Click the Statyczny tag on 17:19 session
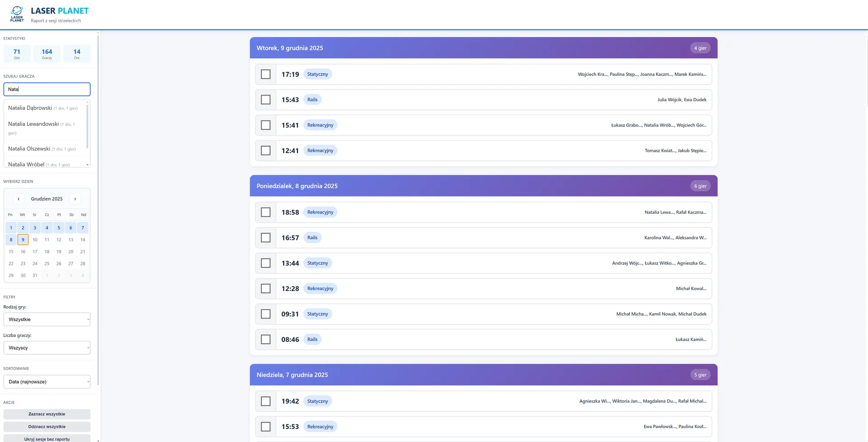Screen dimensions: 868x442 point(318,74)
